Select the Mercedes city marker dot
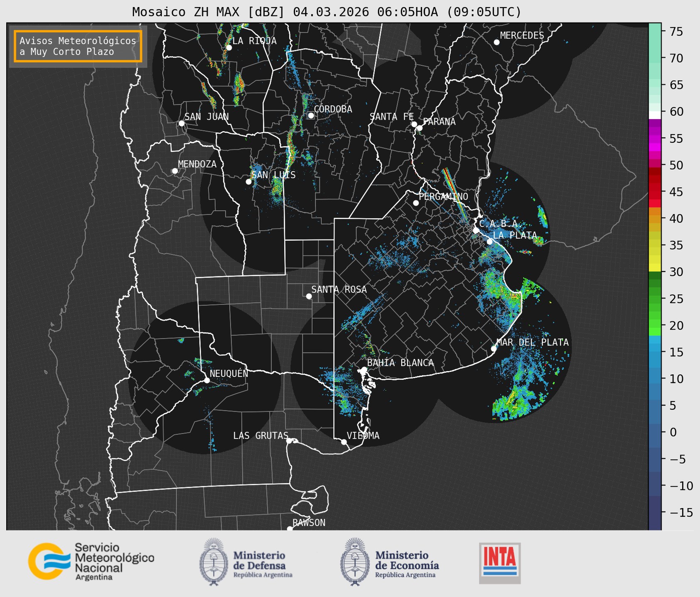The image size is (700, 597). [497, 42]
